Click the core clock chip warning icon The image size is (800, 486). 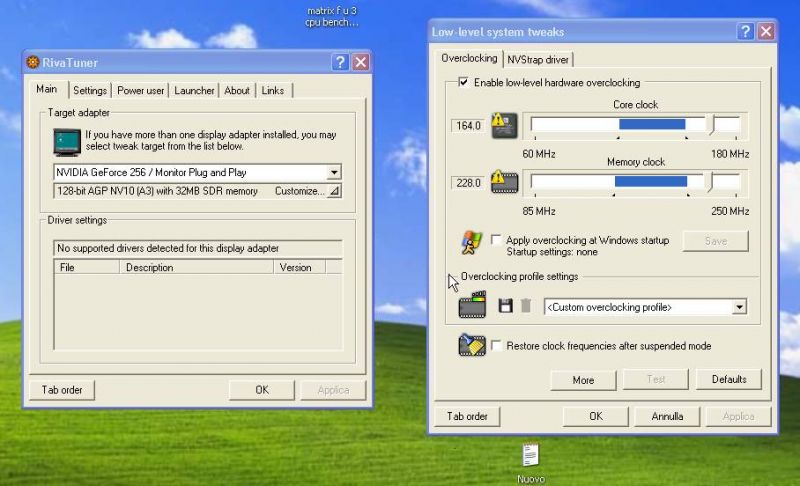click(504, 125)
